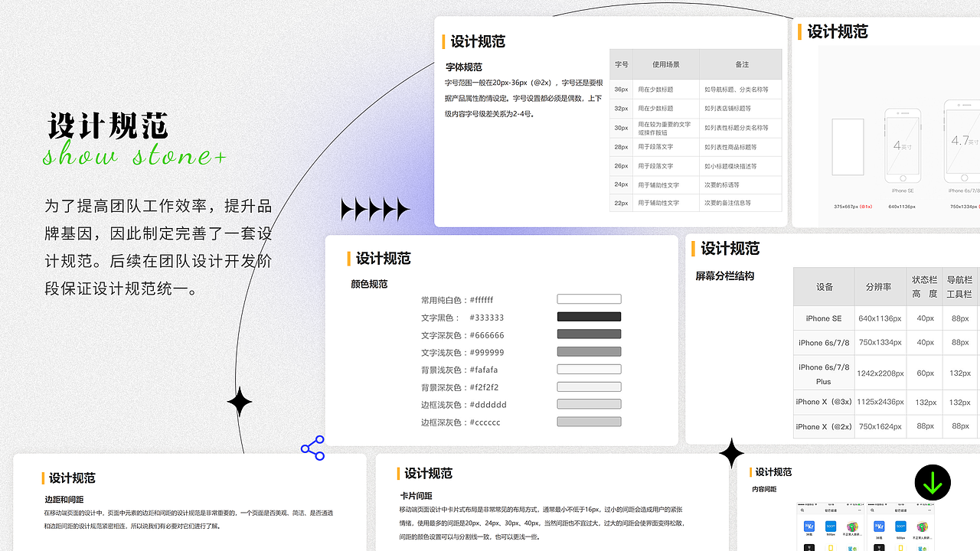Click the "屏幕分栏结构" subheading
This screenshot has width=980, height=551.
[725, 275]
